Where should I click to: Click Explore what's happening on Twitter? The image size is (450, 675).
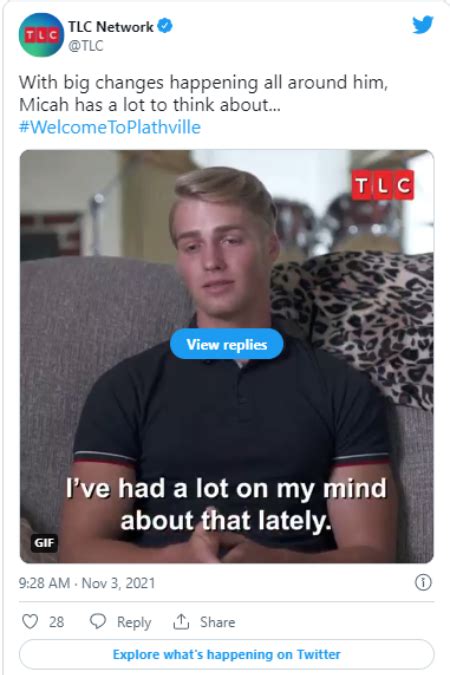[x=227, y=655]
